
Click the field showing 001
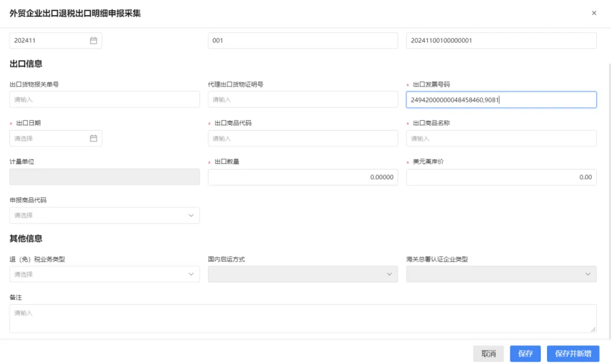click(303, 41)
